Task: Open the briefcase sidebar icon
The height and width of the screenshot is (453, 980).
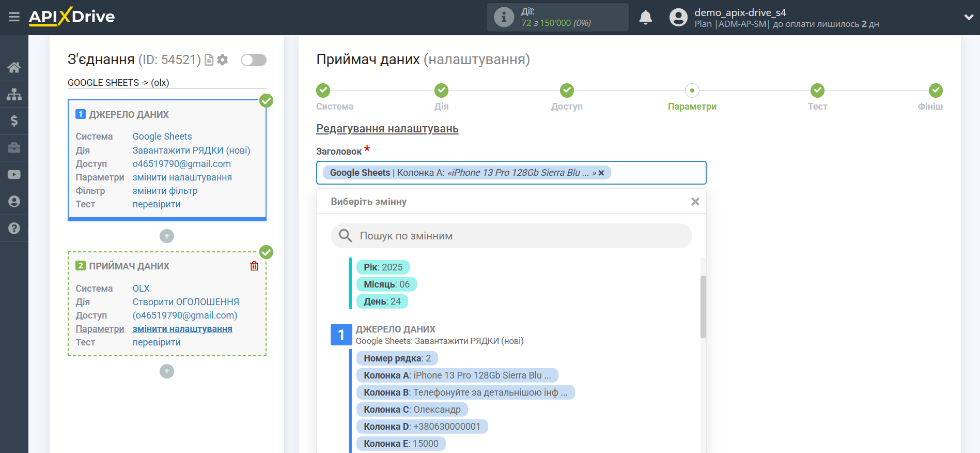Action: [x=14, y=148]
